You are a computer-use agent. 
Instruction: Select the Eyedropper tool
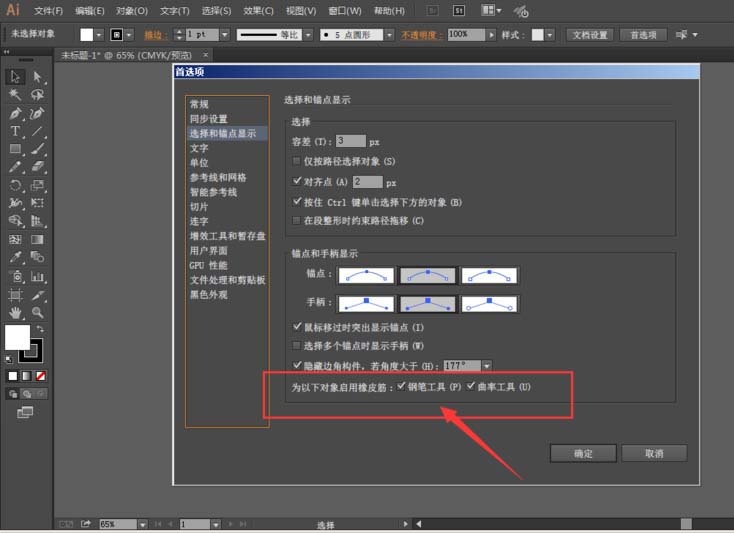point(16,258)
